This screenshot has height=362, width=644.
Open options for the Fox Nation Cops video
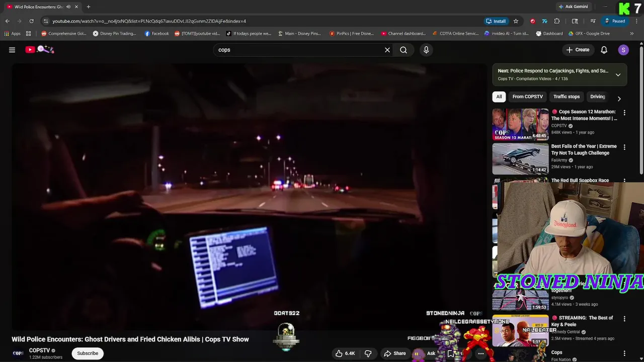point(624,353)
